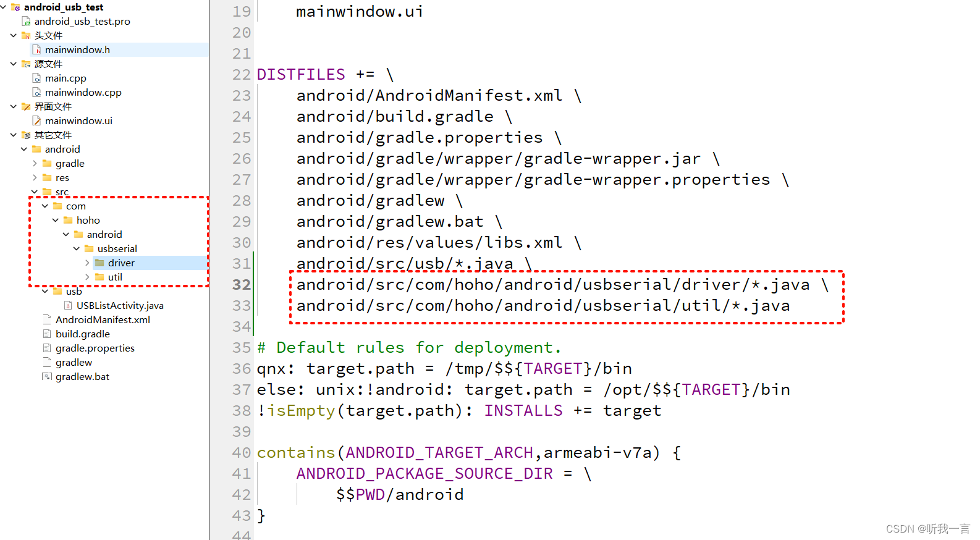Open USBListActivity.java from the tree
The height and width of the screenshot is (540, 980).
click(120, 305)
